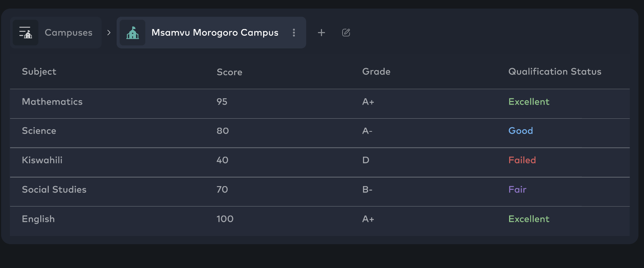The image size is (644, 268).
Task: Sort by the Subject column header
Action: 39,71
